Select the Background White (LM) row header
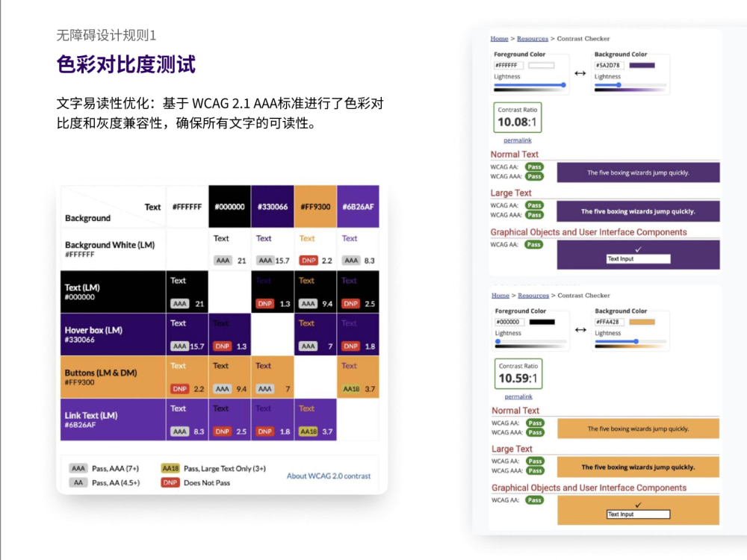Screen dimensions: 747x560 click(113, 249)
